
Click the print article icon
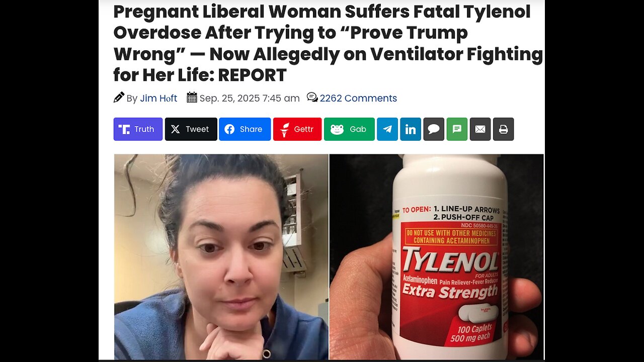pyautogui.click(x=503, y=129)
